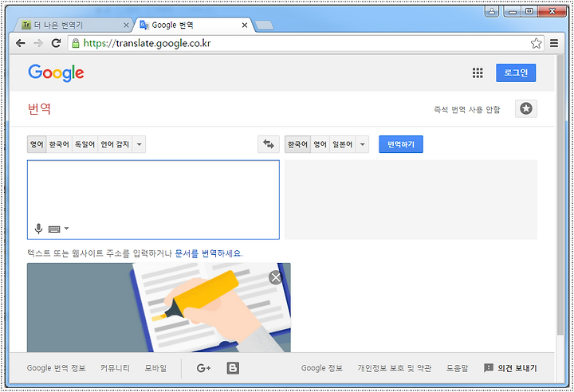Reload the page with refresh icon
The image size is (574, 392).
[56, 43]
